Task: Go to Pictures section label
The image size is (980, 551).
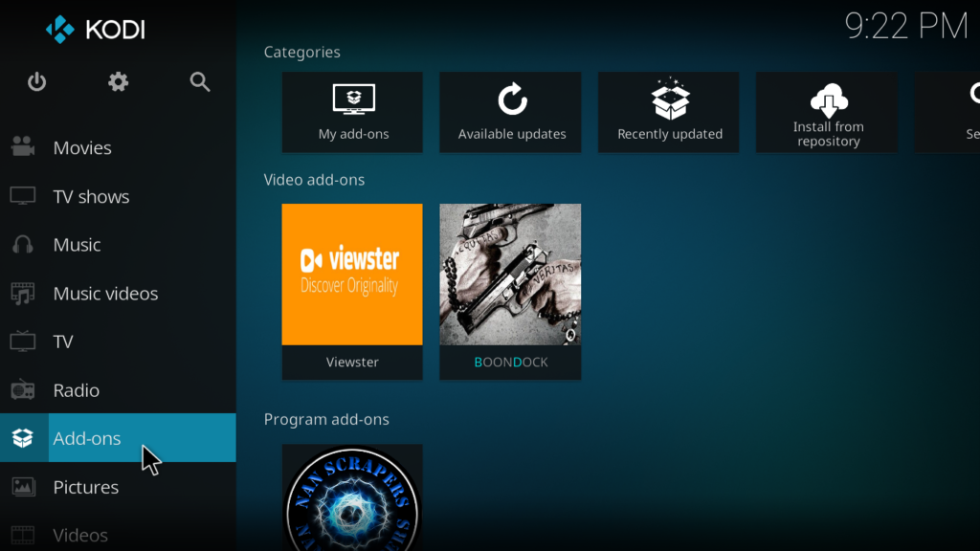Action: (x=85, y=487)
